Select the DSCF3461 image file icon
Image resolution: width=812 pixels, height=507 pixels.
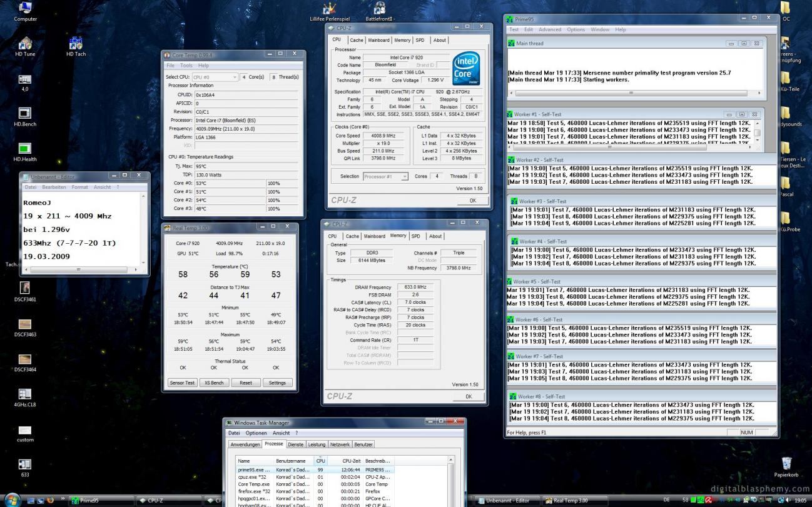(x=25, y=292)
